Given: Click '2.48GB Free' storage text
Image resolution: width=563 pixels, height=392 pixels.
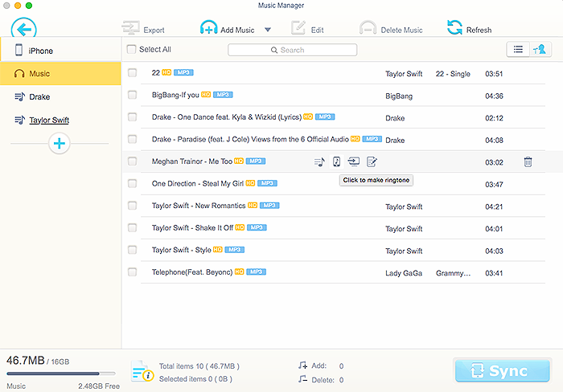Looking at the screenshot, I should (99, 386).
